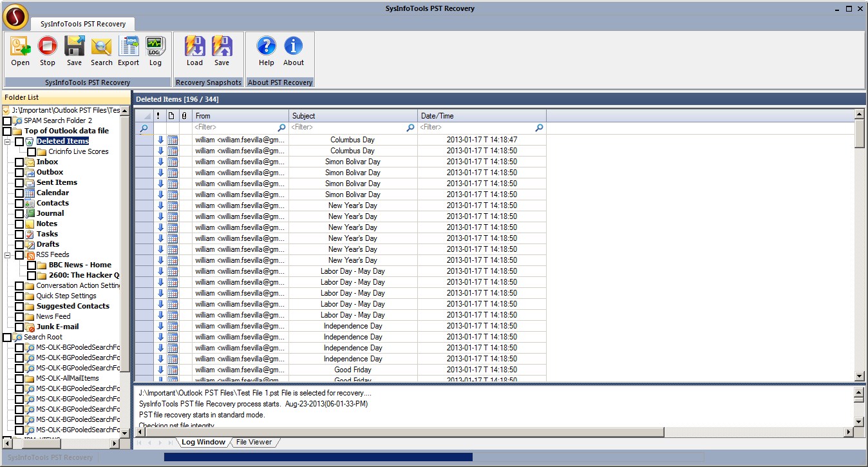Collapse the Deleted Items tree node
Image resolution: width=868 pixels, height=467 pixels.
7,141
